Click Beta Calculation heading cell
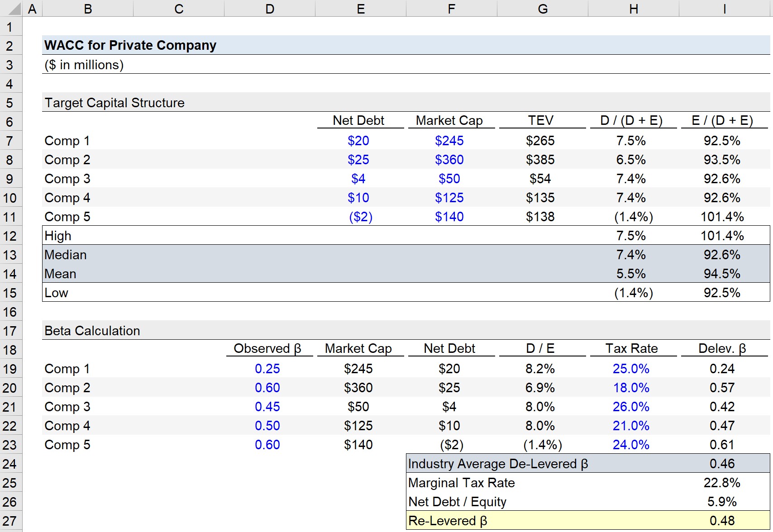This screenshot has width=773, height=532. [x=92, y=331]
